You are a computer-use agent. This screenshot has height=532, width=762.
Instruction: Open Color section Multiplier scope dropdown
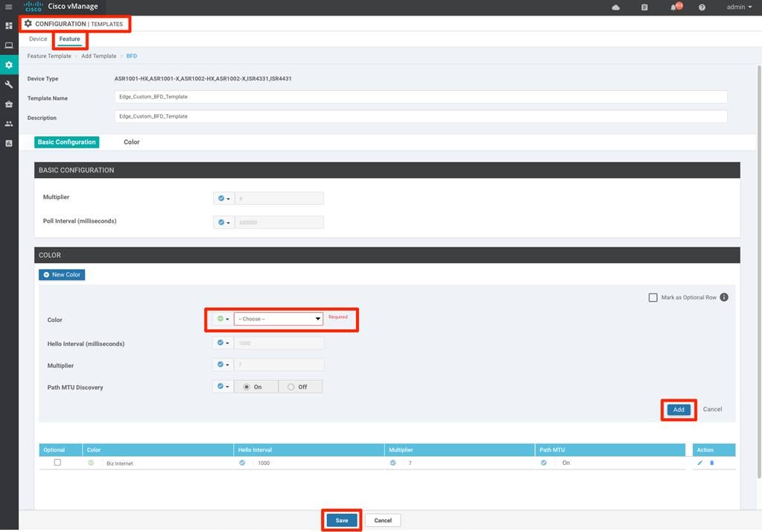tap(223, 364)
